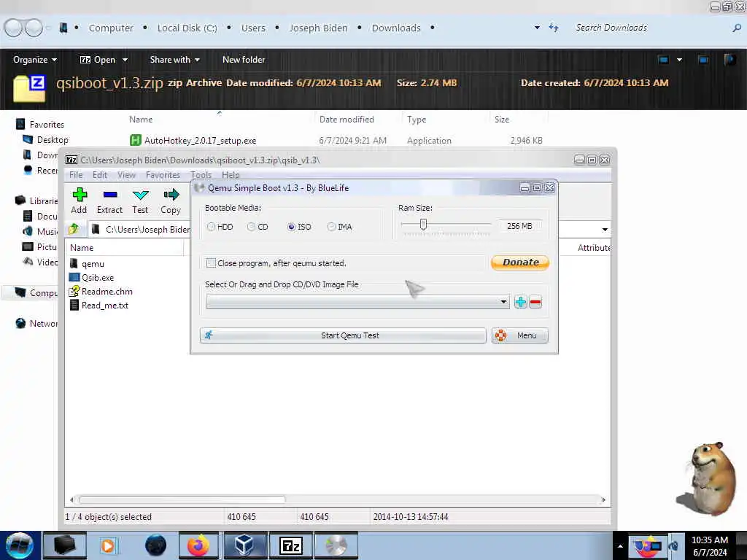Expand the CD/DVD image file dropdown

tap(503, 302)
